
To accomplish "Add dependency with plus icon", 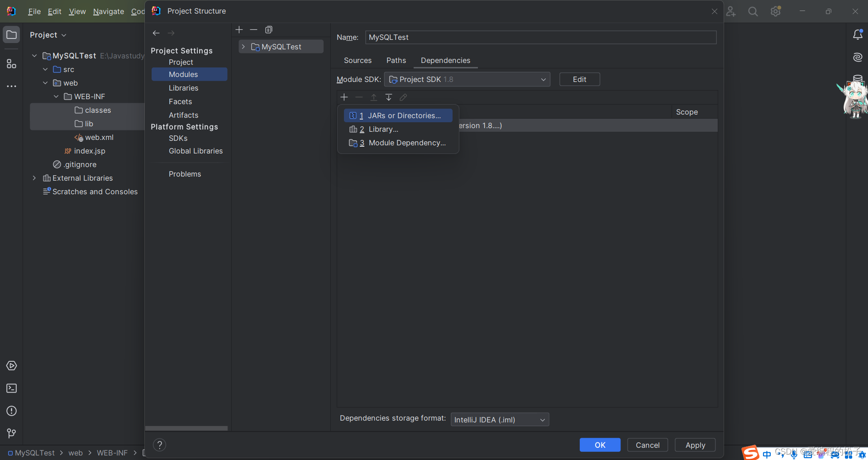I will 344,97.
